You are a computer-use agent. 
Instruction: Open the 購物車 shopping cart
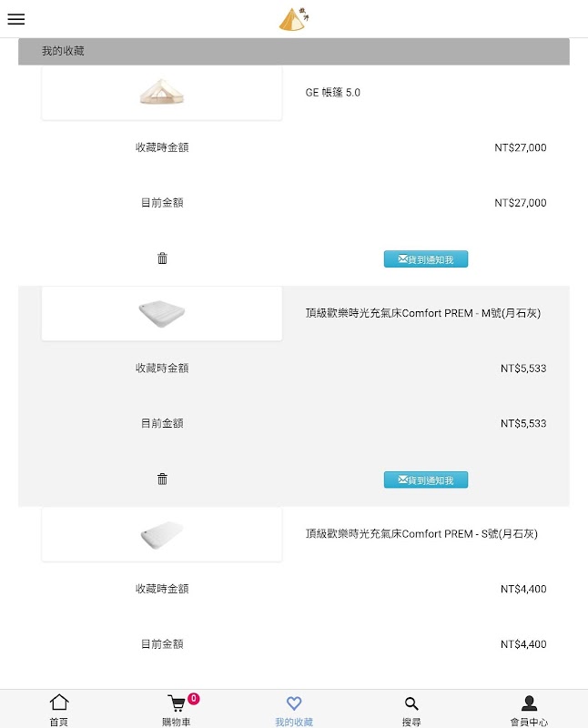tap(177, 710)
